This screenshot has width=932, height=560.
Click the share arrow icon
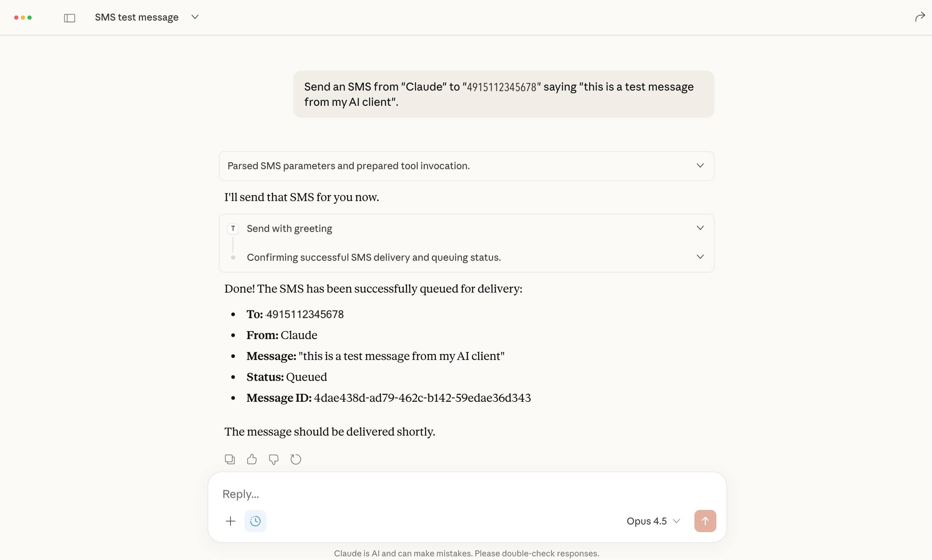[919, 17]
